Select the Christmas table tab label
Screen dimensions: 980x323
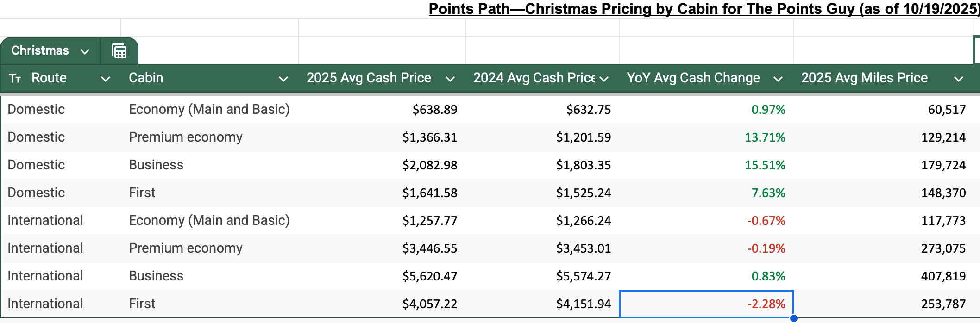coord(40,50)
